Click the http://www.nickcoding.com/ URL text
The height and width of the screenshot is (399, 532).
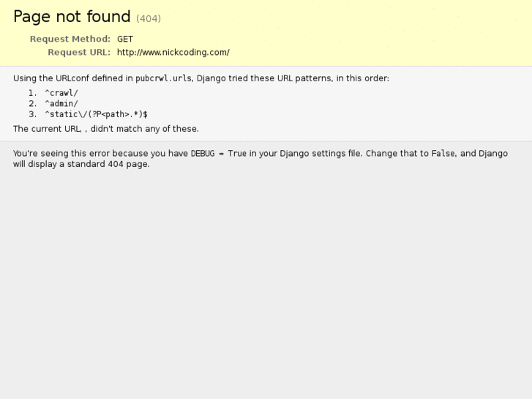173,52
